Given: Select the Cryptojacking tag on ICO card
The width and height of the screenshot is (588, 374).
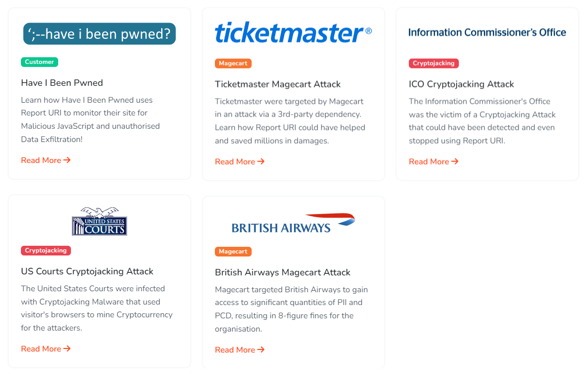Looking at the screenshot, I should 434,63.
